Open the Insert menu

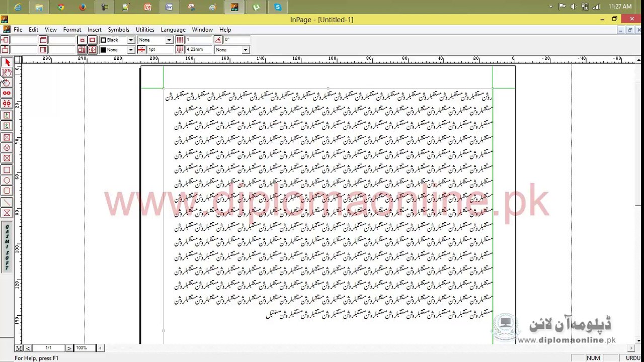(95, 30)
